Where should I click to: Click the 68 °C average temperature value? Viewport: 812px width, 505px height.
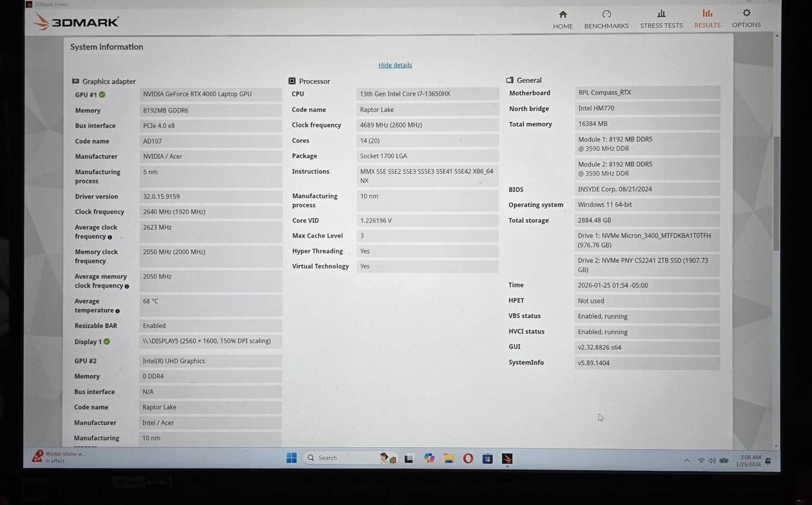(211, 306)
